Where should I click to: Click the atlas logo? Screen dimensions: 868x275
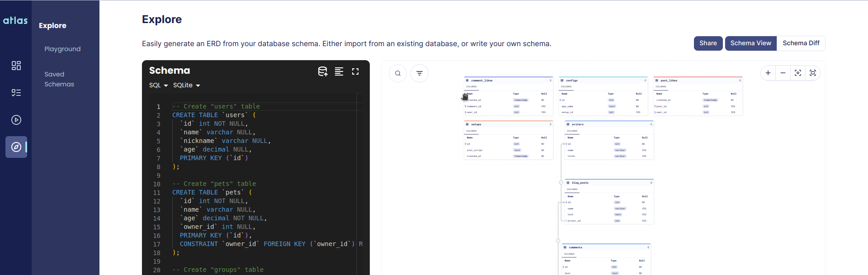click(15, 20)
